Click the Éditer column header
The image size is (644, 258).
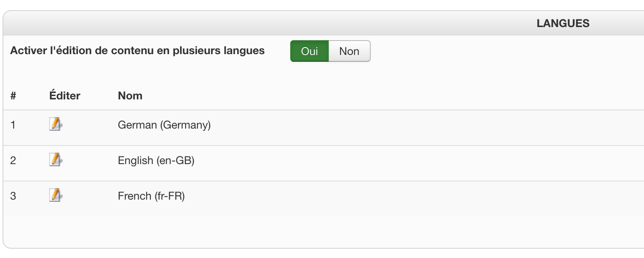(64, 96)
